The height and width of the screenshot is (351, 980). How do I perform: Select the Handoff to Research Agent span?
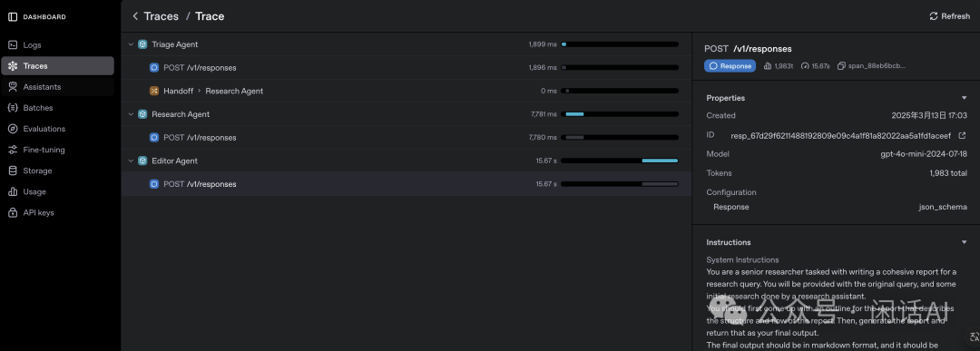[407, 91]
